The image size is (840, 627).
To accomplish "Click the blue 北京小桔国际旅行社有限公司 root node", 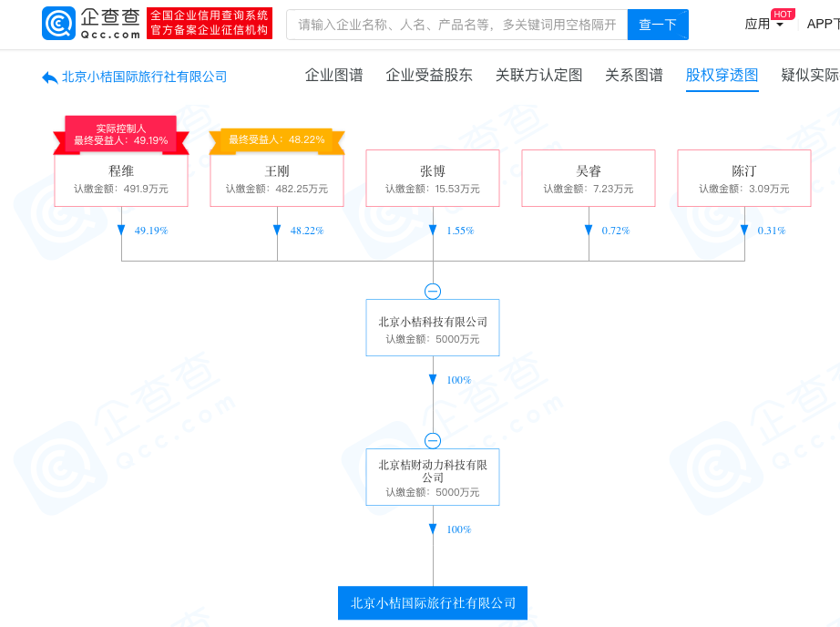I will pos(433,603).
